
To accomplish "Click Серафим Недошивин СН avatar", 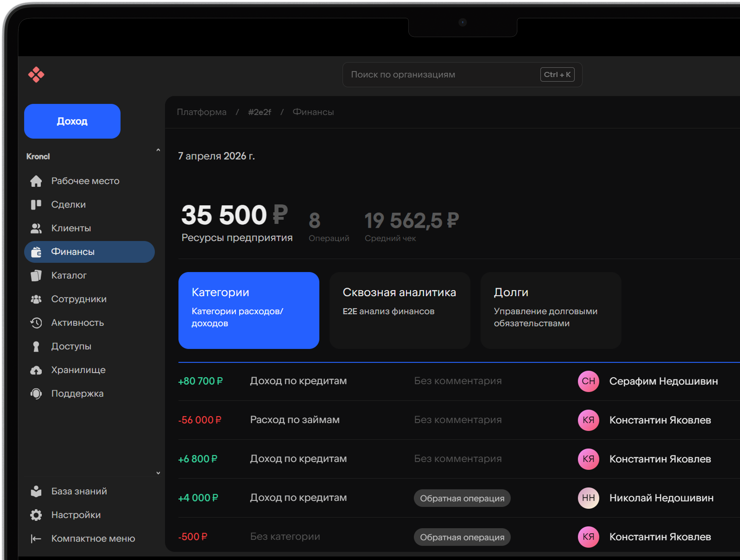I will pyautogui.click(x=588, y=381).
